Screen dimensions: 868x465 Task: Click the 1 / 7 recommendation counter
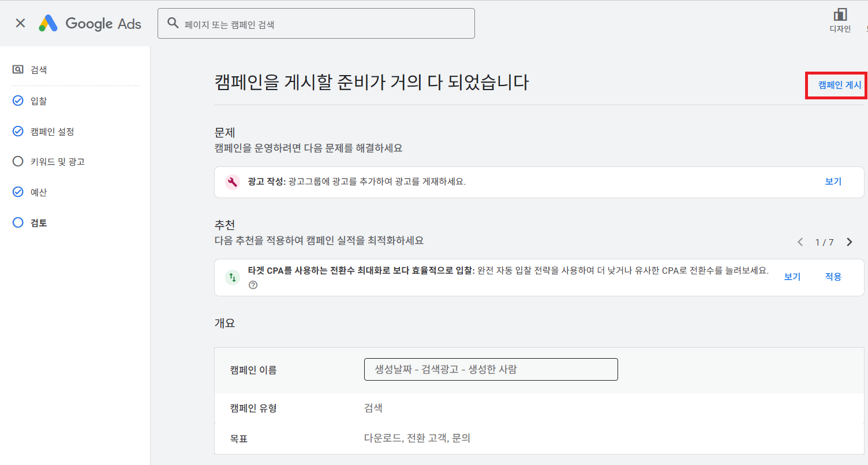824,243
